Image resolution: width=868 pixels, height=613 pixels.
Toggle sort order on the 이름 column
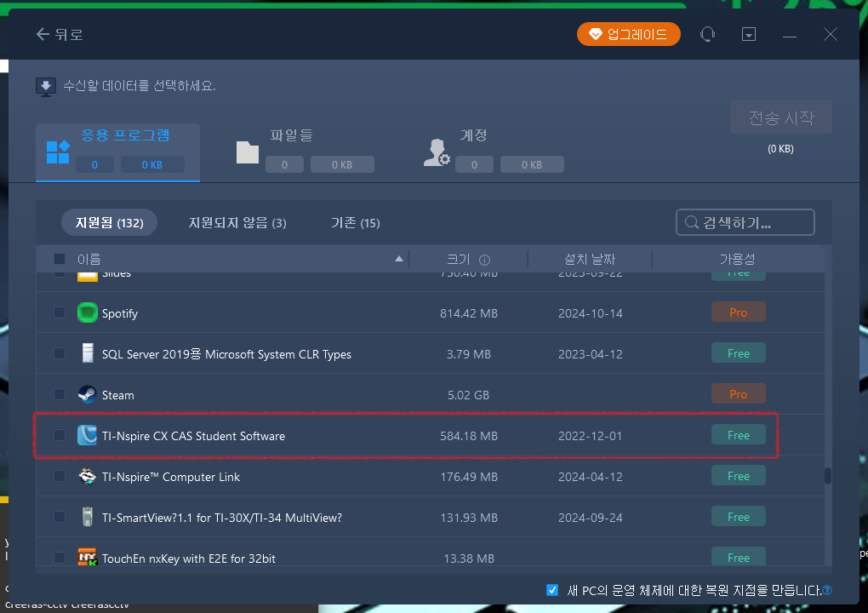coord(397,259)
